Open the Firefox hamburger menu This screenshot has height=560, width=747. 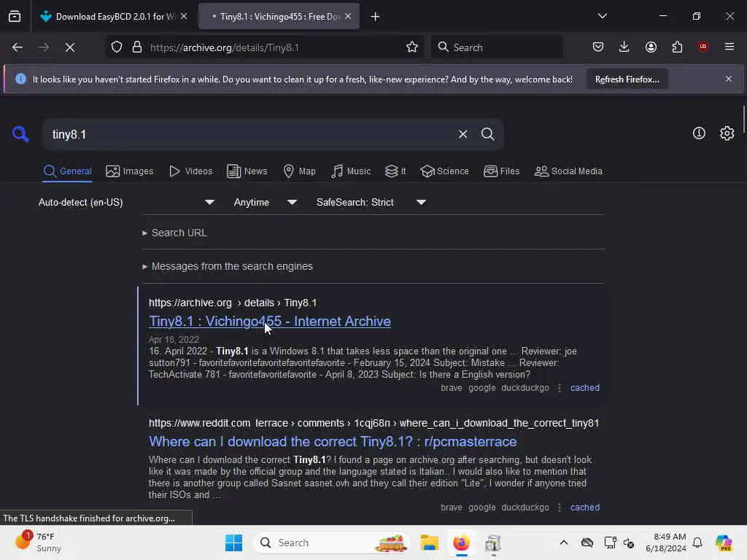(x=729, y=47)
